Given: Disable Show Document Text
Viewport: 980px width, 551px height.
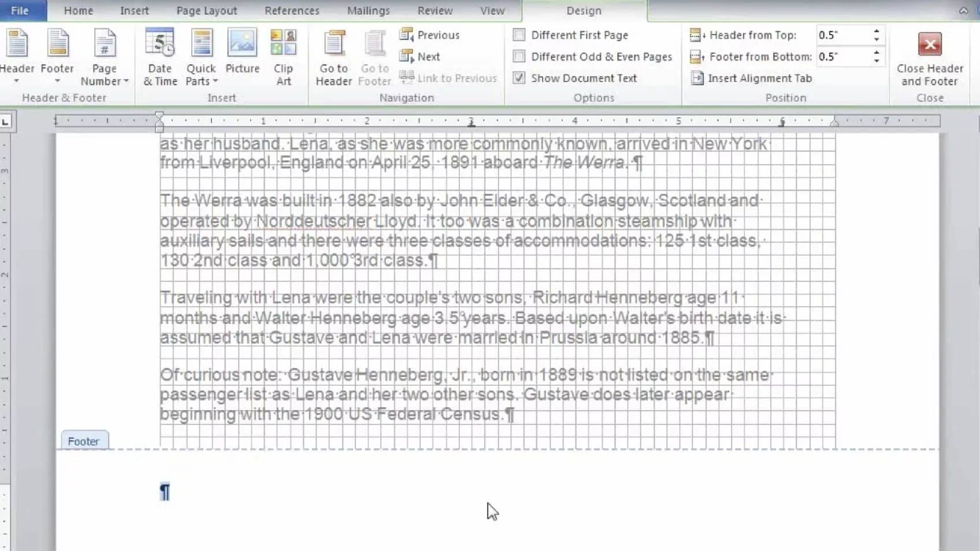Looking at the screenshot, I should [518, 78].
